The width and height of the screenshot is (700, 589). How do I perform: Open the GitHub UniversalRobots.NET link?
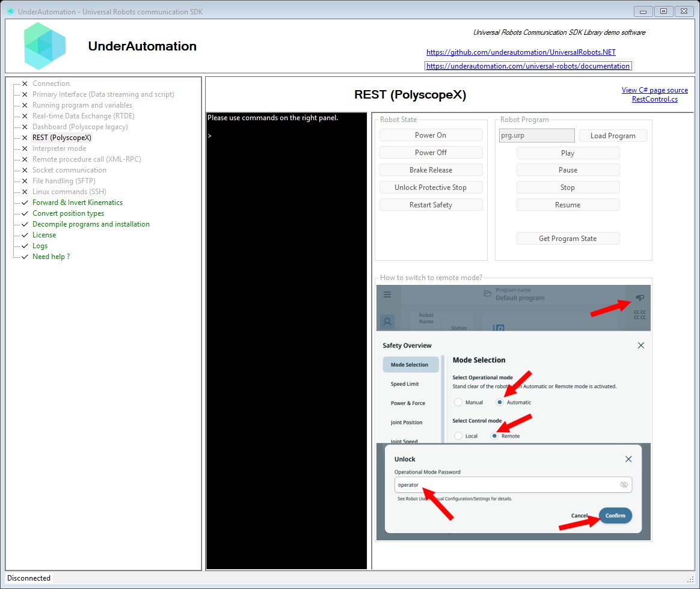click(521, 52)
